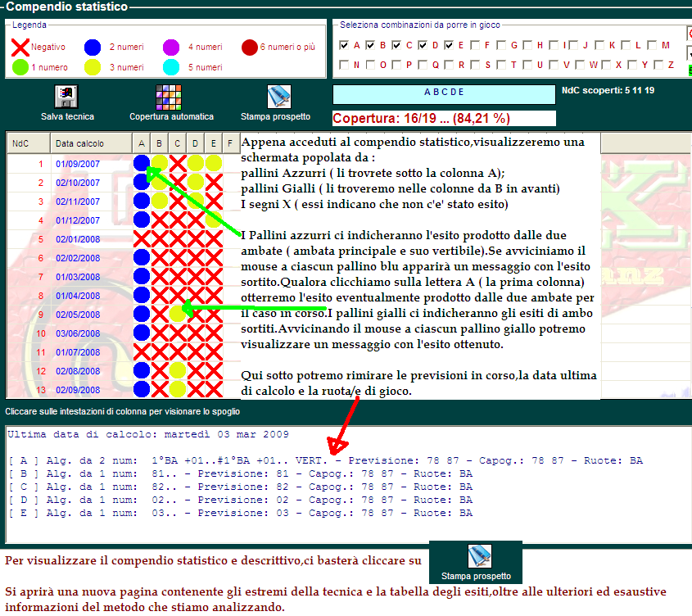Click yellow ball in column D row 02/10/2007
This screenshot has height=616, width=692.
pyautogui.click(x=196, y=182)
